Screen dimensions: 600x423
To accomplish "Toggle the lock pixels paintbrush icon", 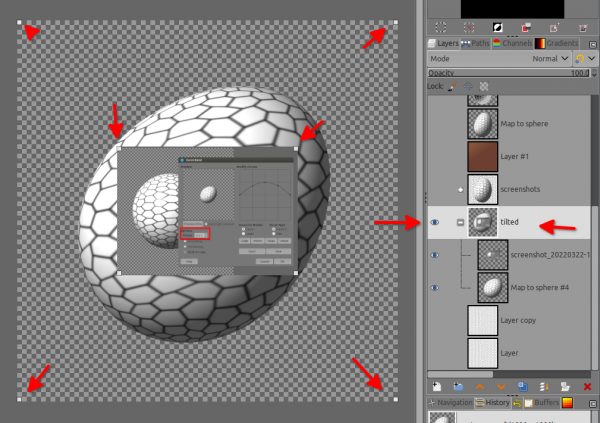I will [x=452, y=86].
